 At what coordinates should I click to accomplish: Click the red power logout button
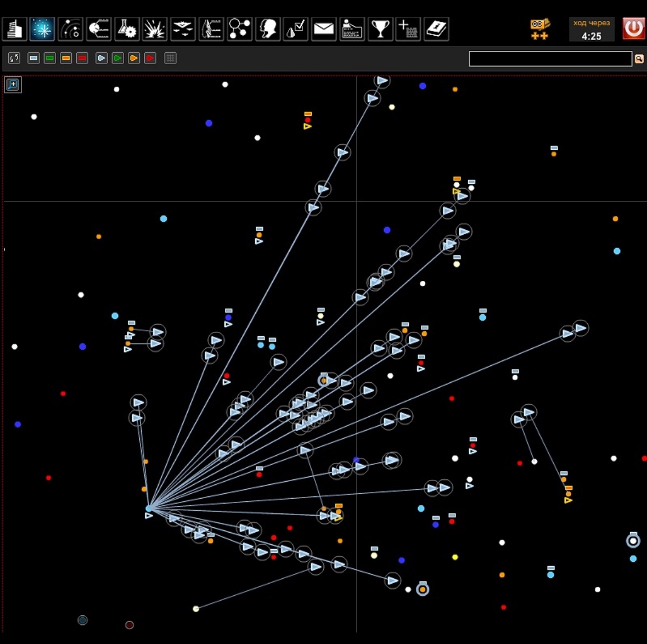coord(634,29)
